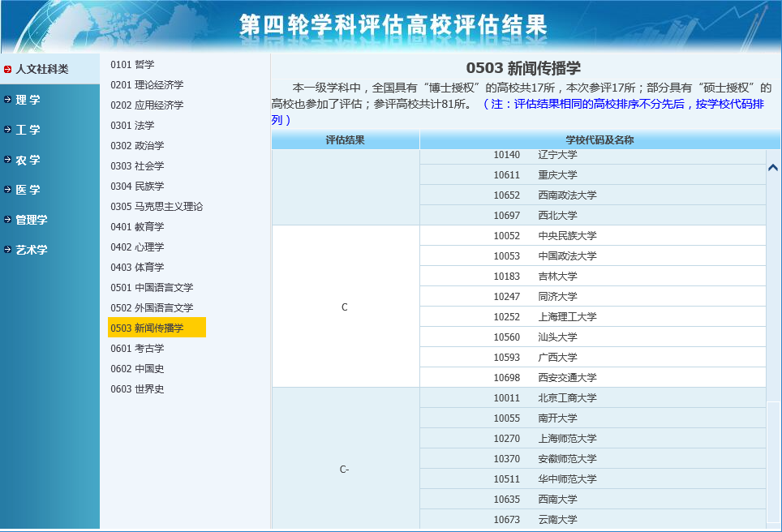Click the 10247 同济大学 row

pos(592,297)
